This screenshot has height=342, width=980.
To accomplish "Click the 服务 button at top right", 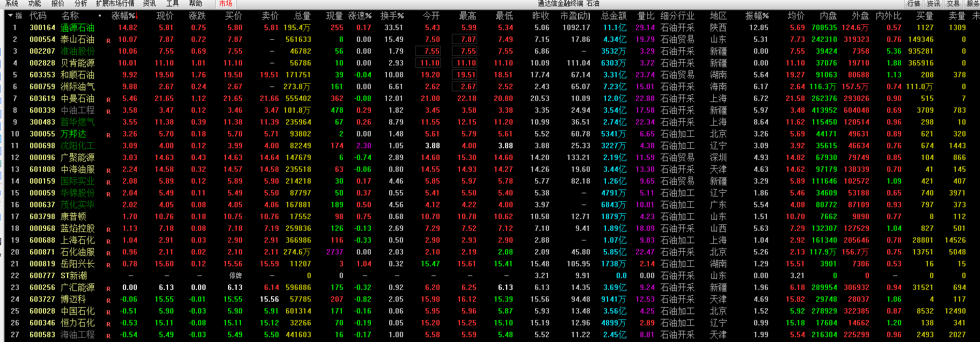I will coord(972,4).
